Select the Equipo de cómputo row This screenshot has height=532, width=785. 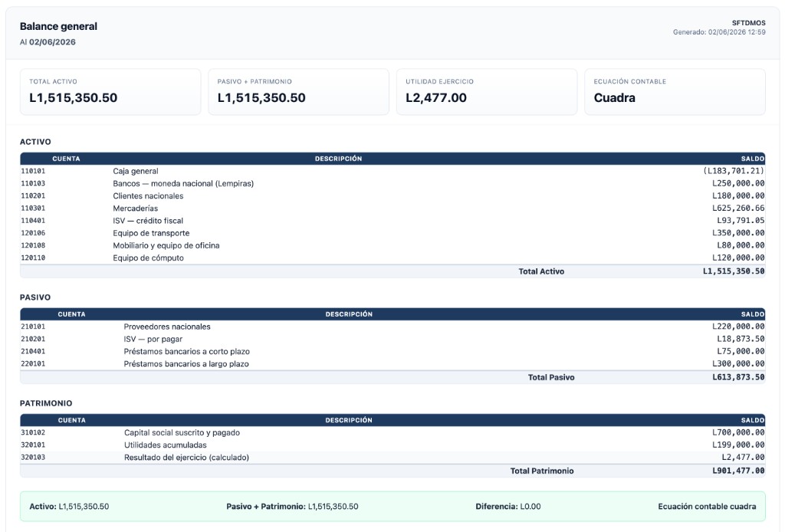coord(392,258)
